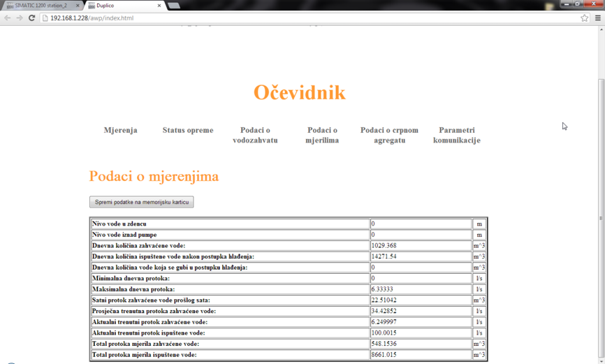Image resolution: width=605 pixels, height=364 pixels.
Task: Go to Podaci o mjerilima
Action: [x=322, y=135]
